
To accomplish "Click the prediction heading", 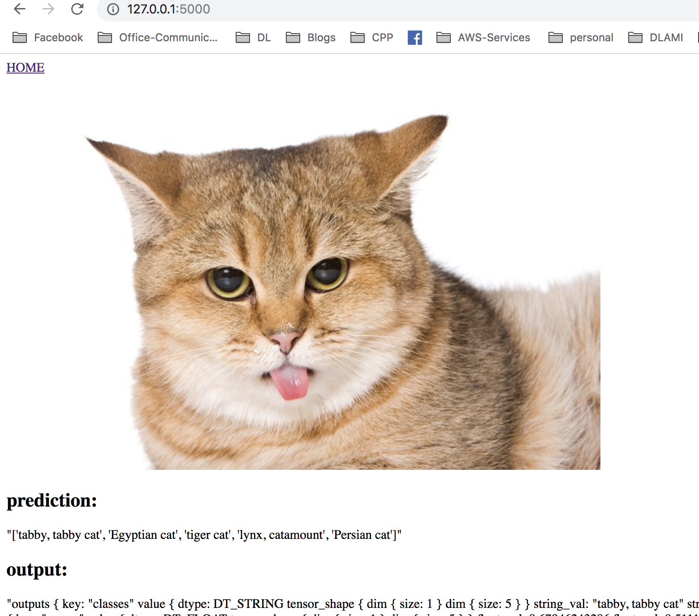I will point(52,501).
